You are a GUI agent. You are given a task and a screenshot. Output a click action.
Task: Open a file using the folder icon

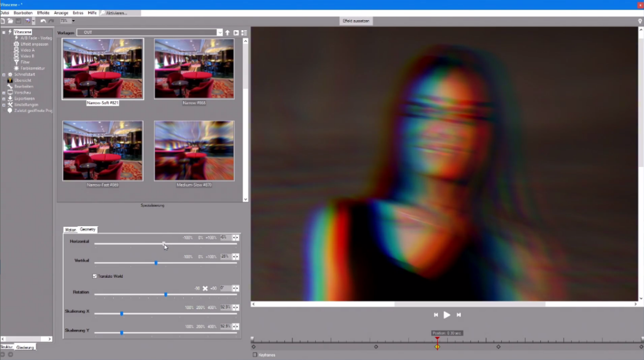tap(10, 21)
